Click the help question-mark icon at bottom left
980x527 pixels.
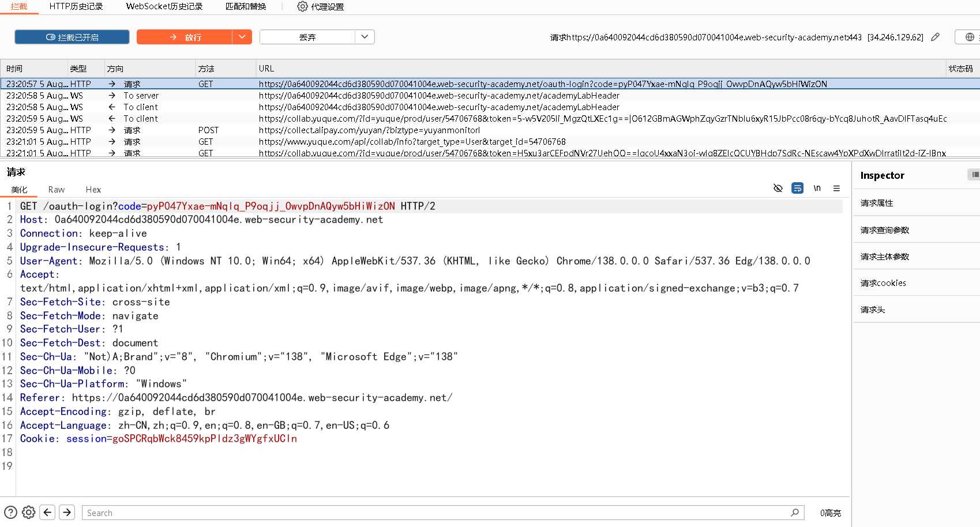[10, 512]
